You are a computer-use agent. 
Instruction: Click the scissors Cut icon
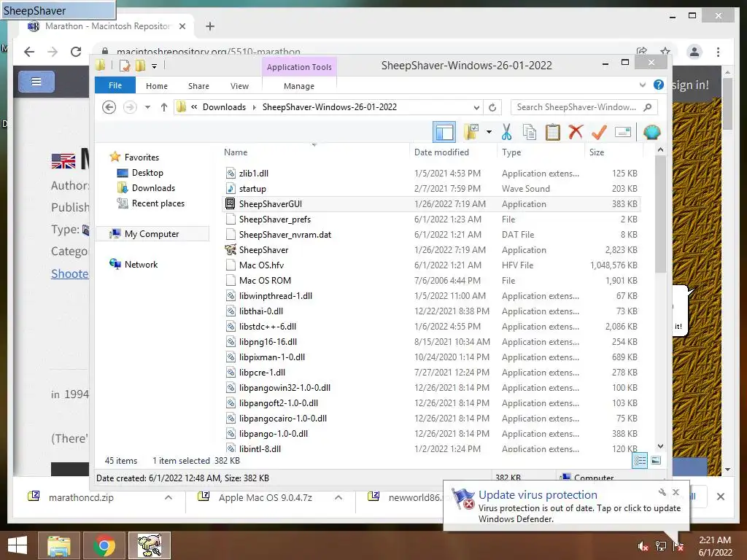(x=506, y=132)
